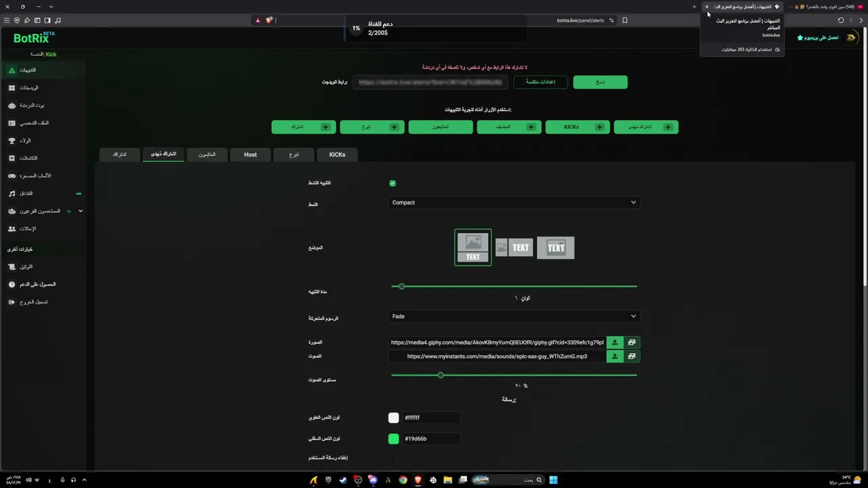Open File Explorer from the taskbar

click(448, 480)
